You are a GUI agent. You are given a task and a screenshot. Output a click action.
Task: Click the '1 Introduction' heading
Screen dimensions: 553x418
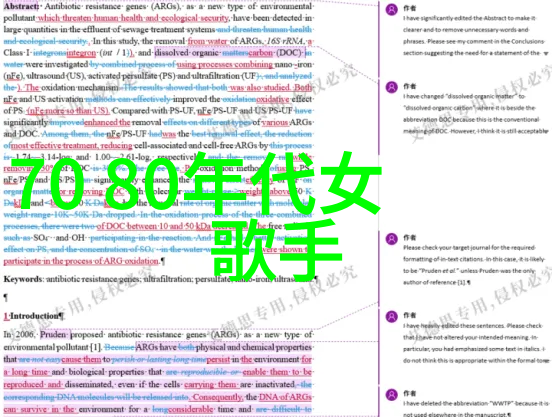(34, 316)
